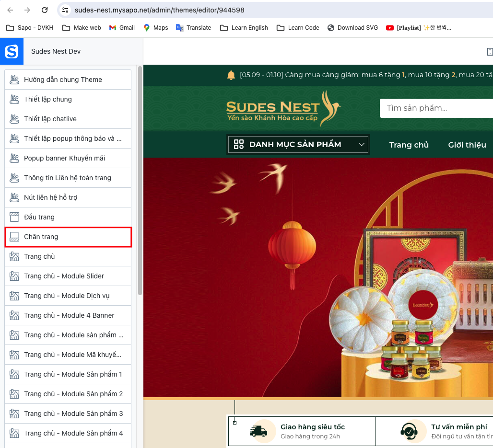This screenshot has height=448, width=493.
Task: Click the Sudes Nest Dev theme title
Action: coord(56,51)
